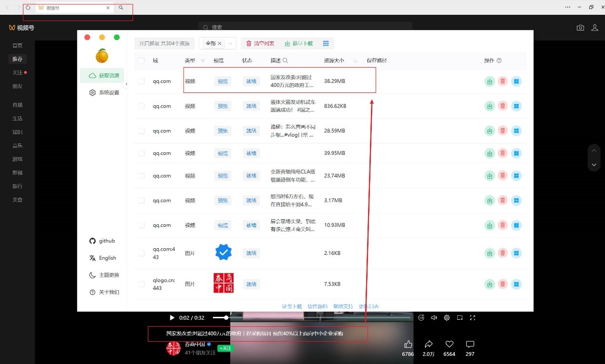605x364 pixels.
Task: Click the video progress bar track
Action: pyautogui.click(x=334, y=317)
